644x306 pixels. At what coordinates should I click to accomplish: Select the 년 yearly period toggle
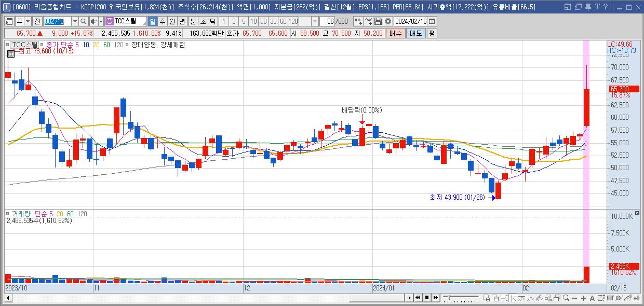pyautogui.click(x=181, y=21)
